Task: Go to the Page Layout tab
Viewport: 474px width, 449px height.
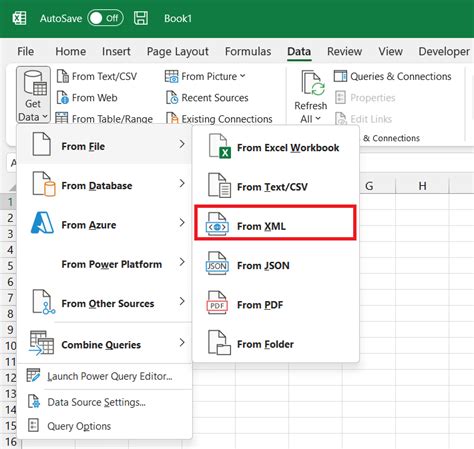Action: [178, 51]
